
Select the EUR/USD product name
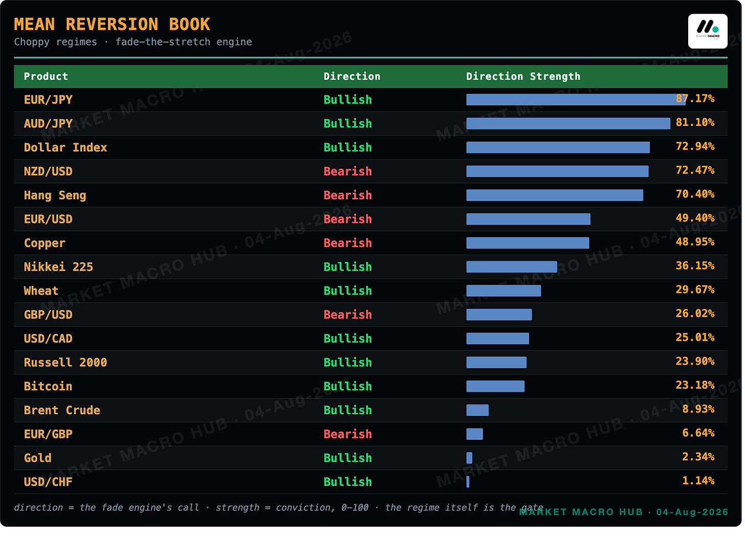point(48,219)
